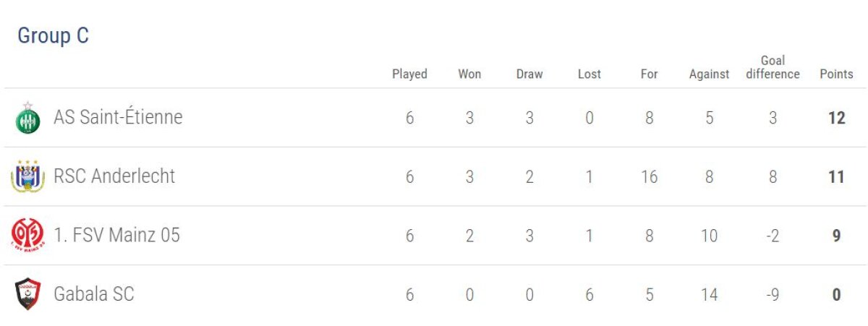The image size is (868, 326).
Task: Click the 1. FSV Mainz 05 logo
Action: pos(28,235)
